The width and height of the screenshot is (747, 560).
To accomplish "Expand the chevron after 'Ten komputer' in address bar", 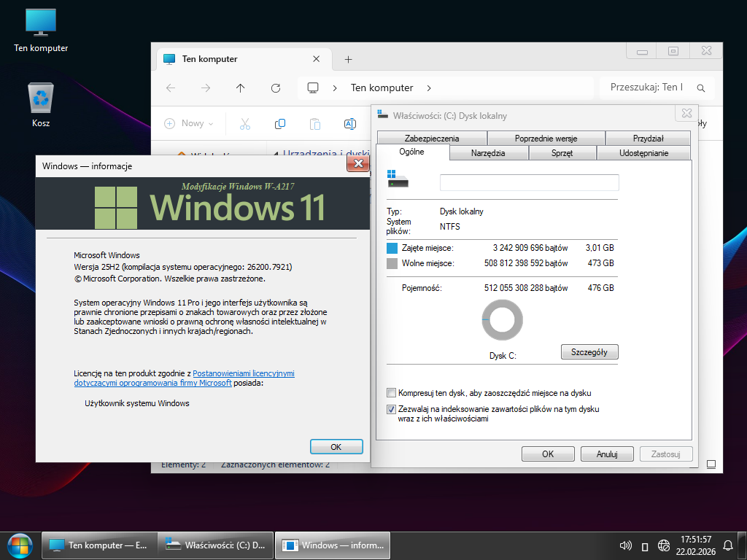I will point(429,88).
